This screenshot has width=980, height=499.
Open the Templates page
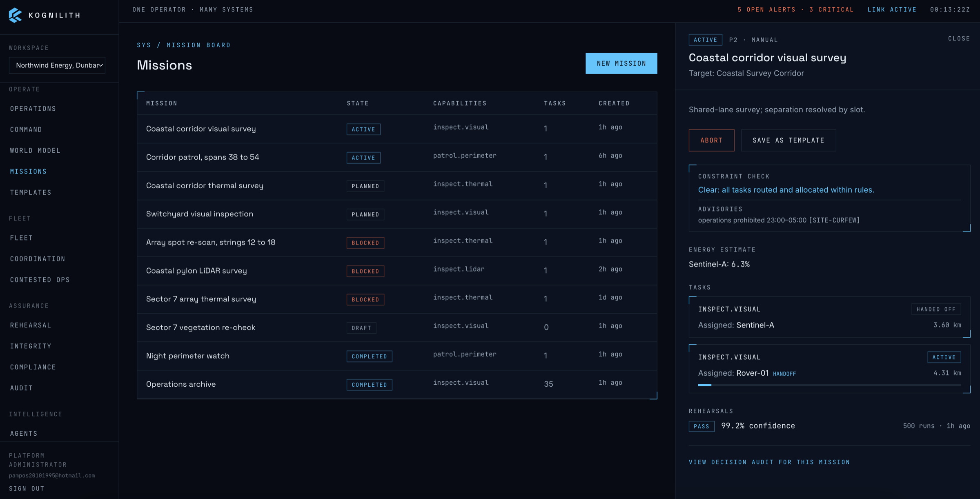click(x=31, y=192)
